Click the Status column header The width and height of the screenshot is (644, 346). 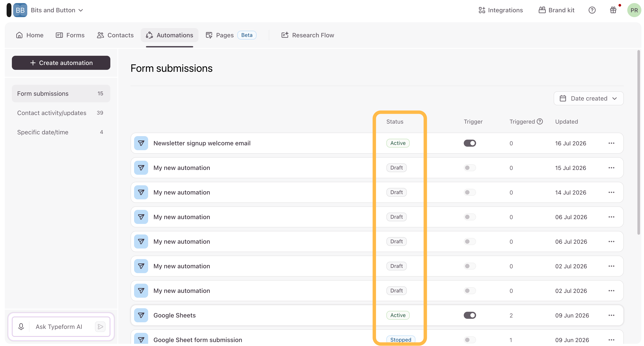[395, 122]
